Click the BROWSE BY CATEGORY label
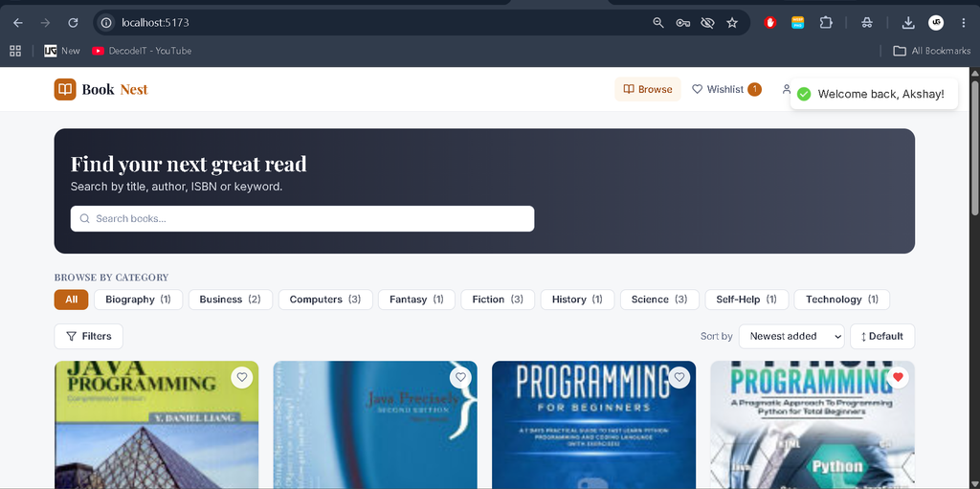The height and width of the screenshot is (489, 980). 111,277
